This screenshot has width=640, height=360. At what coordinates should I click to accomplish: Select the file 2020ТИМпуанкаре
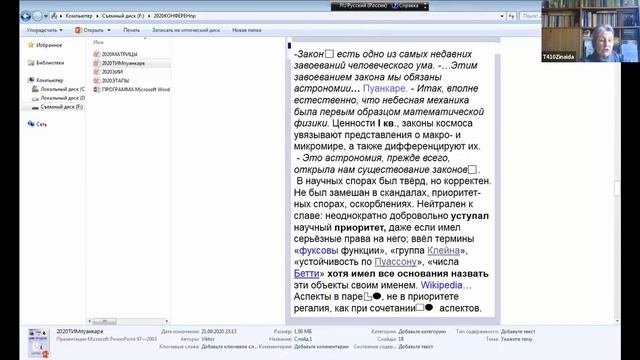pos(123,63)
